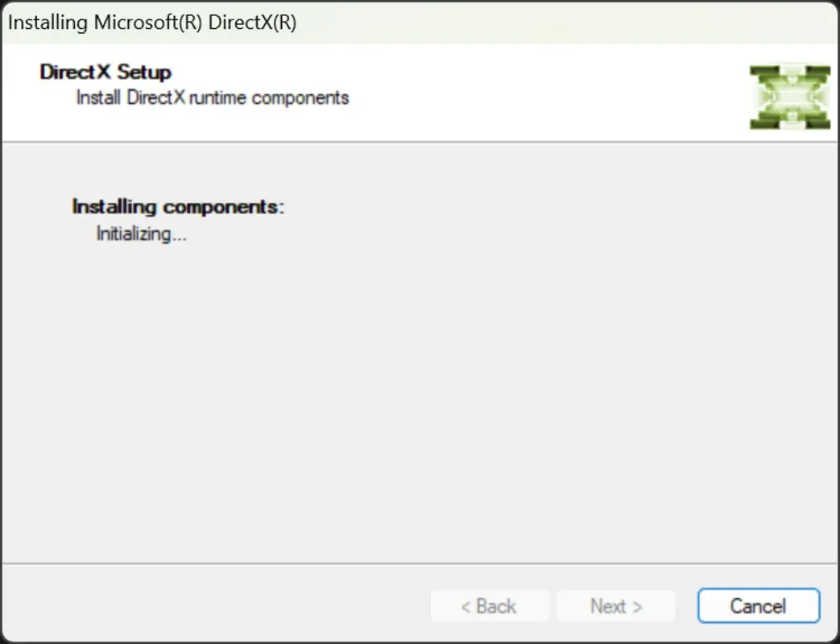Click the gray progress area of the dialog

[x=420, y=362]
